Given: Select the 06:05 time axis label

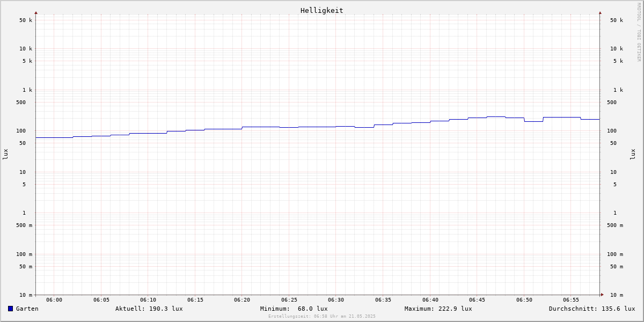Looking at the screenshot, I should click(x=101, y=300).
